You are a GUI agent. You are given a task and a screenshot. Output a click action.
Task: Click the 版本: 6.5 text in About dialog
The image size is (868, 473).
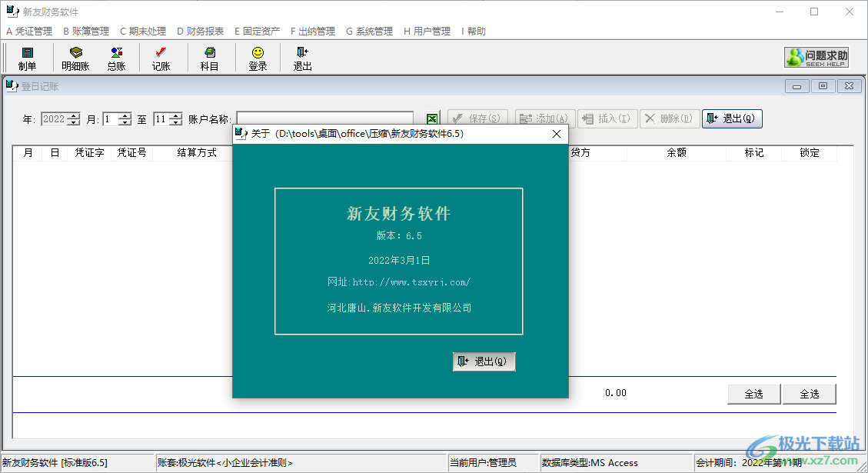pos(398,236)
